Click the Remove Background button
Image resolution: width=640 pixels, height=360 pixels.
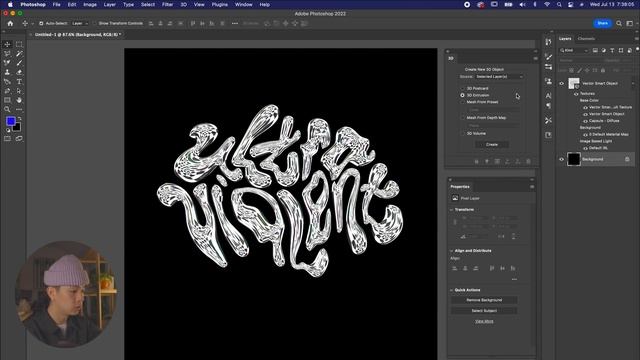tap(484, 300)
